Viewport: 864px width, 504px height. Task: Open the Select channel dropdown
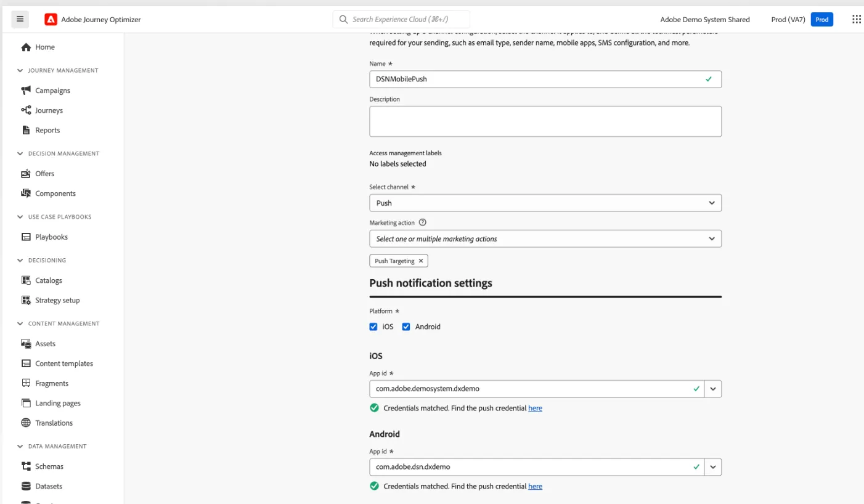point(545,203)
